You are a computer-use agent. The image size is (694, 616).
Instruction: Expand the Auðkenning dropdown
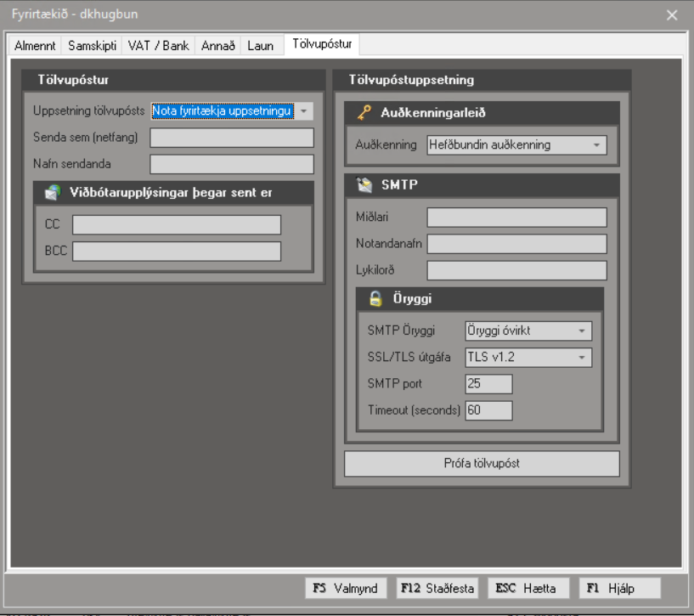pos(597,145)
